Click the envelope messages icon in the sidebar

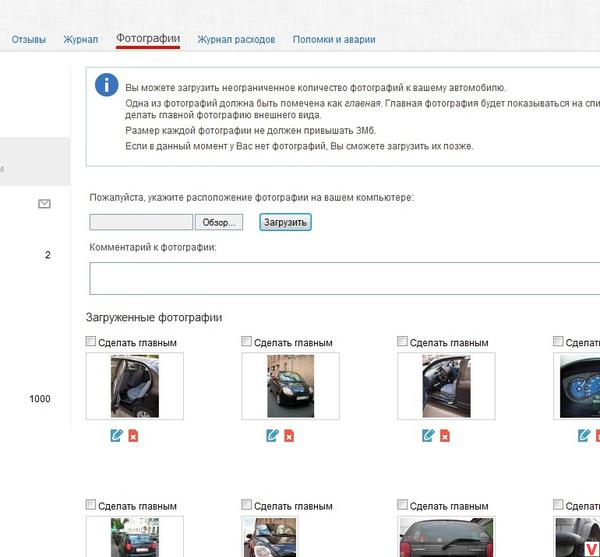(x=44, y=204)
